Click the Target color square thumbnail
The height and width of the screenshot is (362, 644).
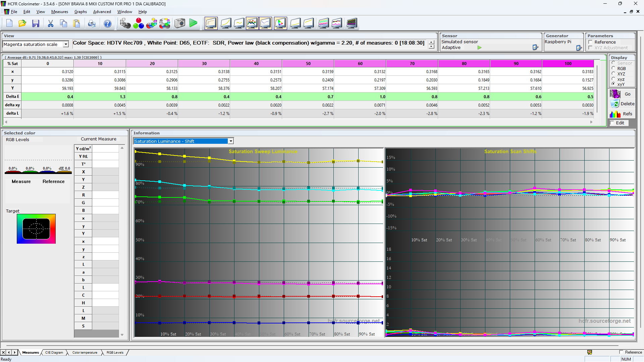36,229
